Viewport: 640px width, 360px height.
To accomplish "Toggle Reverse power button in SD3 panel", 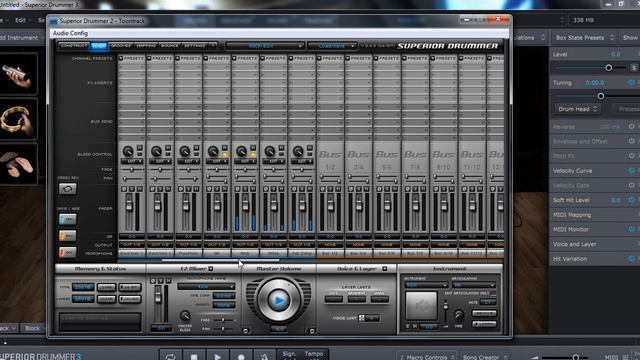I will tap(632, 127).
